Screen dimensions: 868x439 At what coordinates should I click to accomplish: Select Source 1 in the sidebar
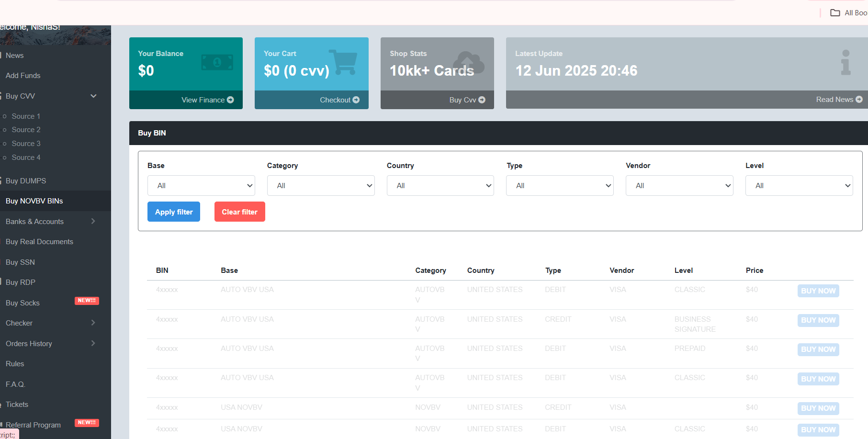[26, 116]
